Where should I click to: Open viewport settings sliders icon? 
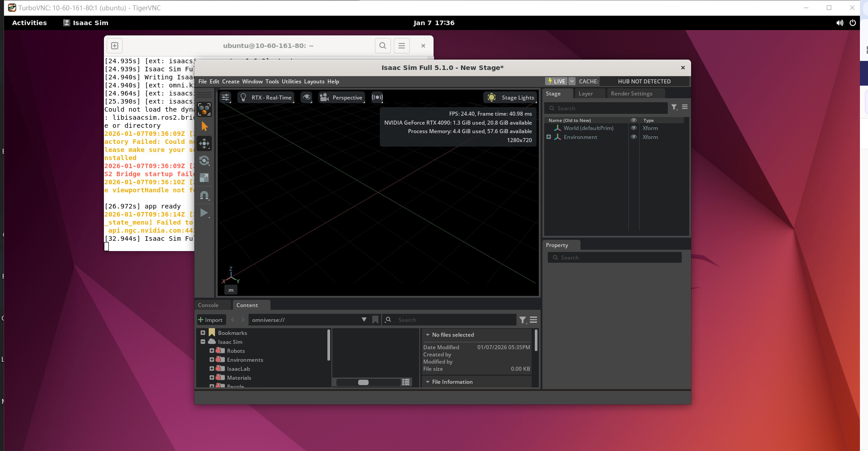225,97
